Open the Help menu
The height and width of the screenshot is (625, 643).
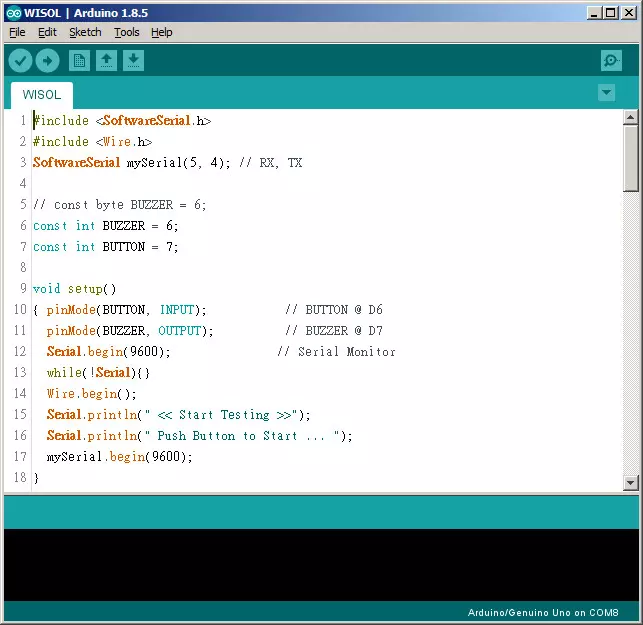tap(161, 32)
